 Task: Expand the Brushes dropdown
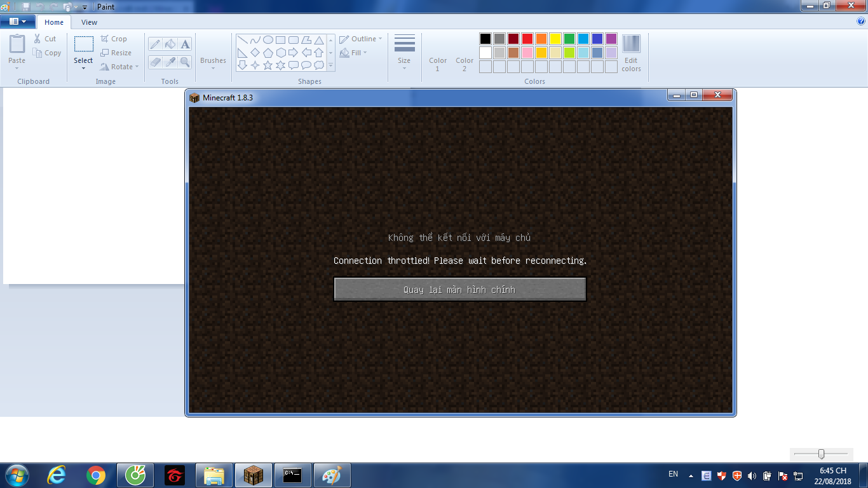[213, 68]
